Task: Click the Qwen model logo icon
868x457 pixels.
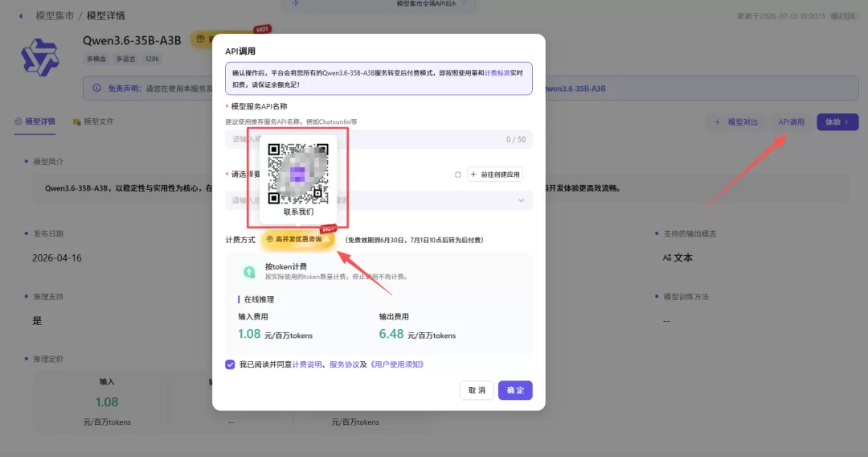Action: tap(40, 57)
